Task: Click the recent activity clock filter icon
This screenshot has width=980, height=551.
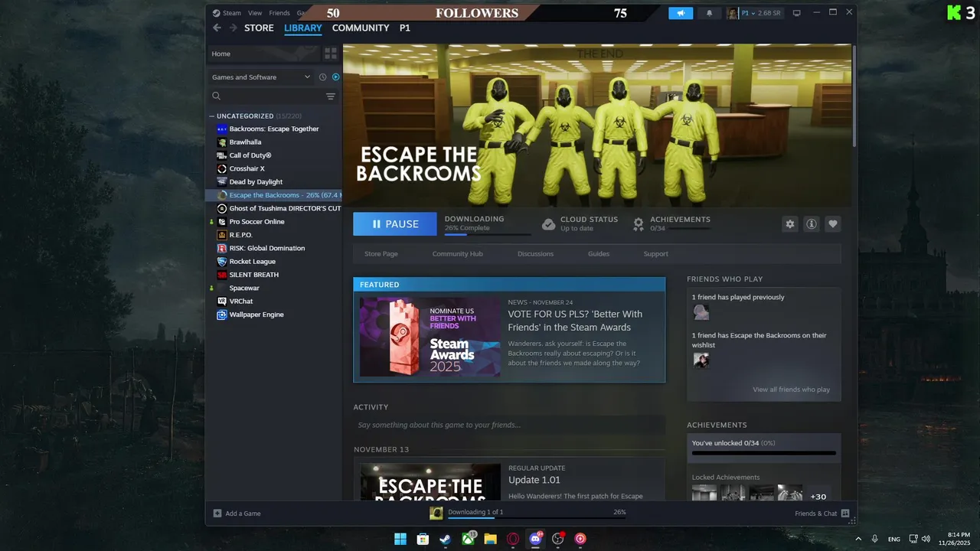Action: click(x=322, y=77)
